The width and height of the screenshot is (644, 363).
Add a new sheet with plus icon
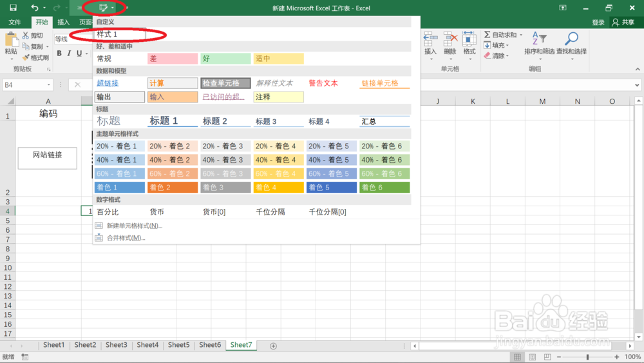(x=273, y=346)
